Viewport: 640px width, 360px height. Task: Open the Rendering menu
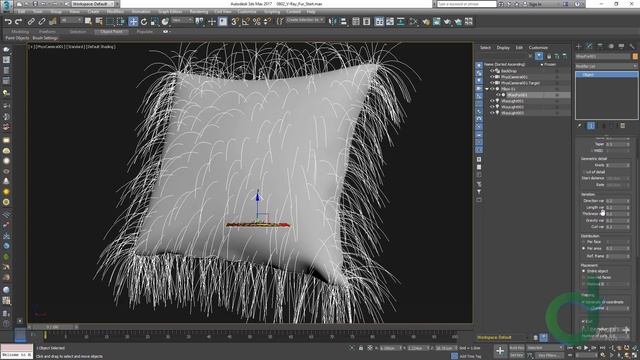199,12
